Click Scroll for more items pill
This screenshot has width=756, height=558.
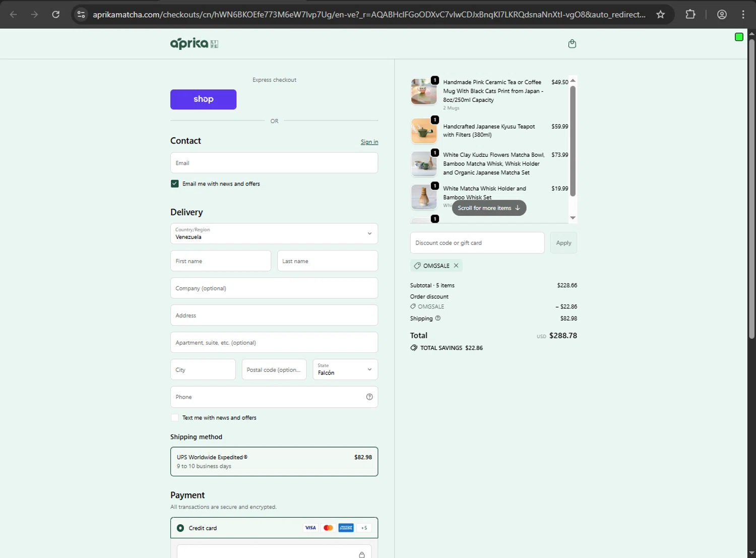point(489,208)
